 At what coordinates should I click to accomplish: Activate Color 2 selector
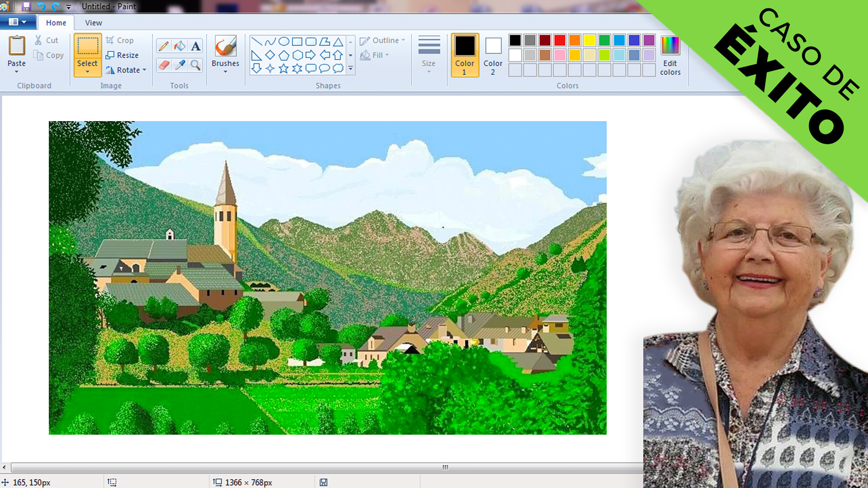(x=493, y=55)
